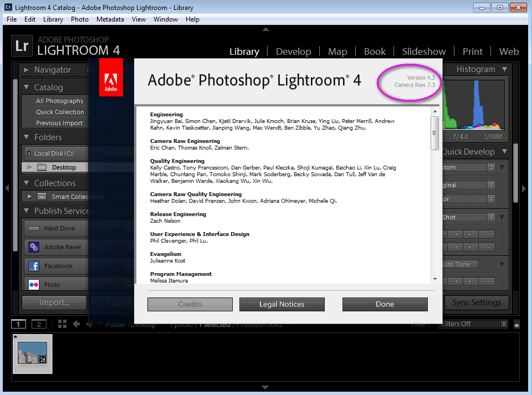
Task: Switch to the Develop module
Action: coord(294,52)
